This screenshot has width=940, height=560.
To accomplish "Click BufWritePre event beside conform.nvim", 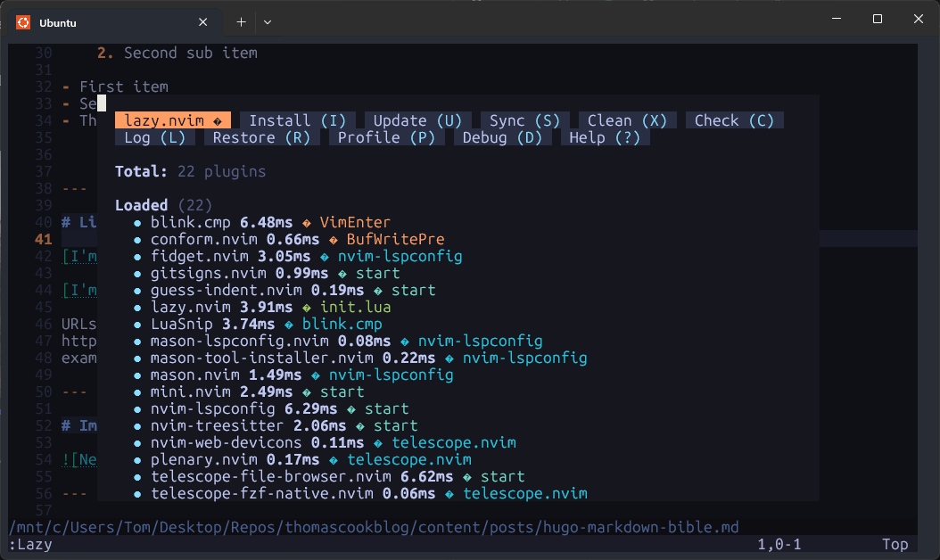I will tap(395, 239).
